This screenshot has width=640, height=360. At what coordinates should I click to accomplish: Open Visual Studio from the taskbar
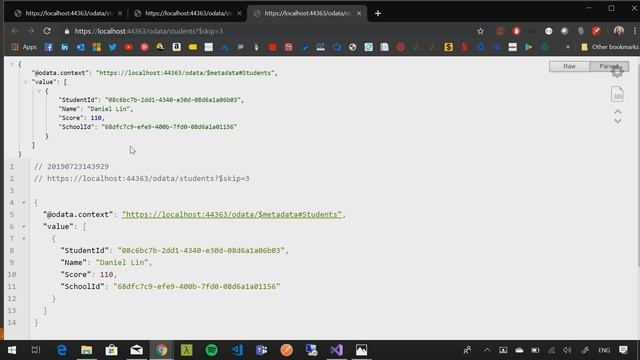[x=336, y=350]
